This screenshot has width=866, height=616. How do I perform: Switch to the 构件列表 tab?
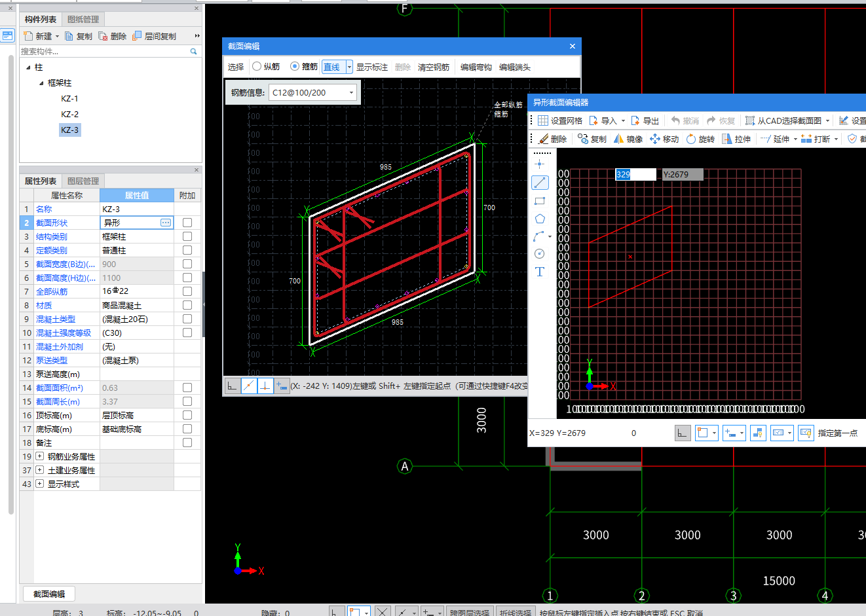point(41,20)
